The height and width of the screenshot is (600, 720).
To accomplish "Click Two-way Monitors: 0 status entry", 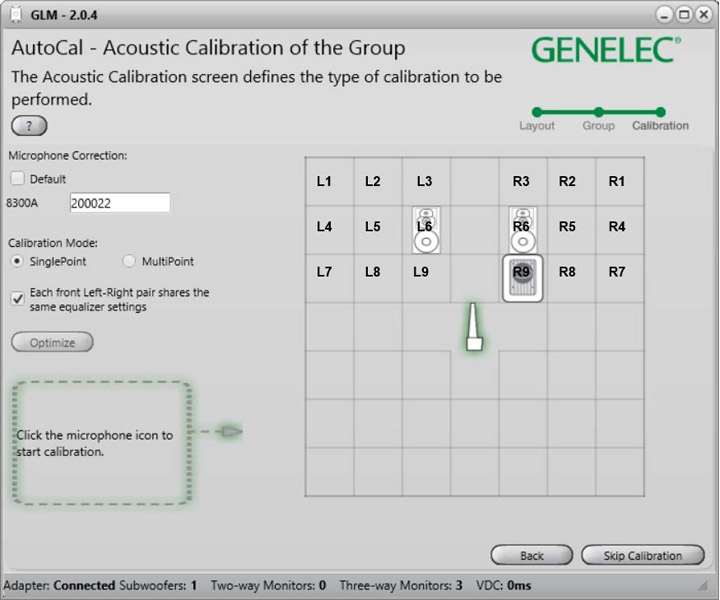I will (269, 585).
